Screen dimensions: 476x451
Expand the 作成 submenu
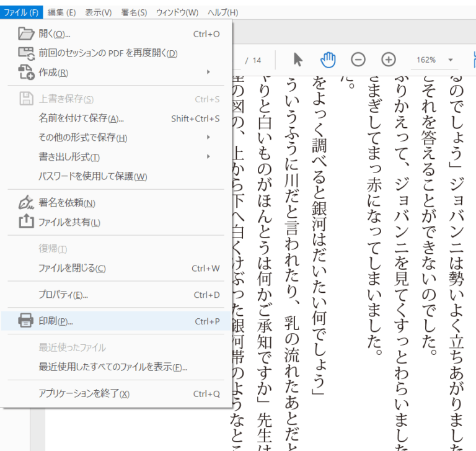(208, 72)
